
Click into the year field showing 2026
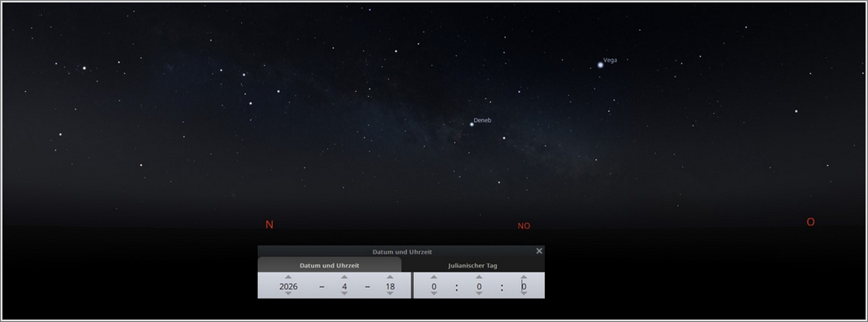point(288,286)
